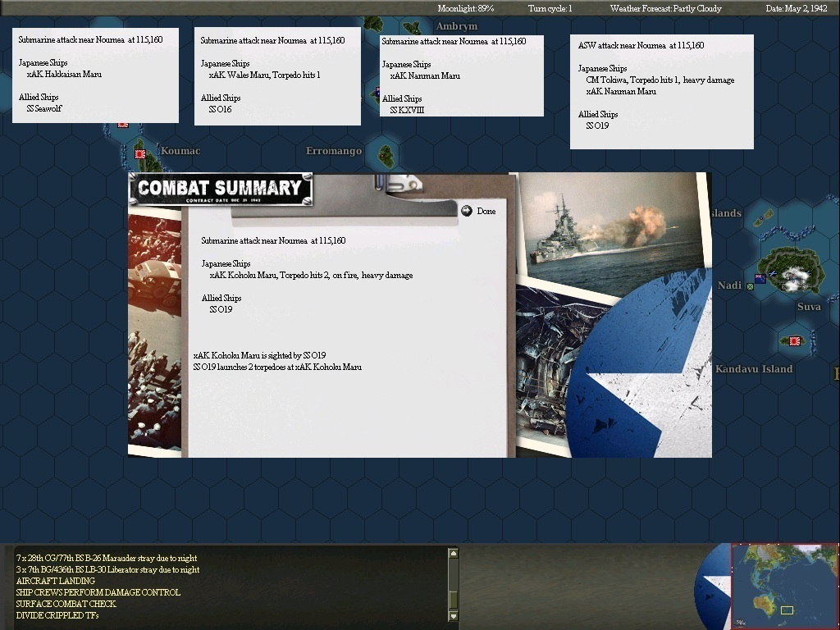Click the Weather Forecast: Partly Cloudy text
Viewport: 840px width, 630px height.
(x=665, y=8)
